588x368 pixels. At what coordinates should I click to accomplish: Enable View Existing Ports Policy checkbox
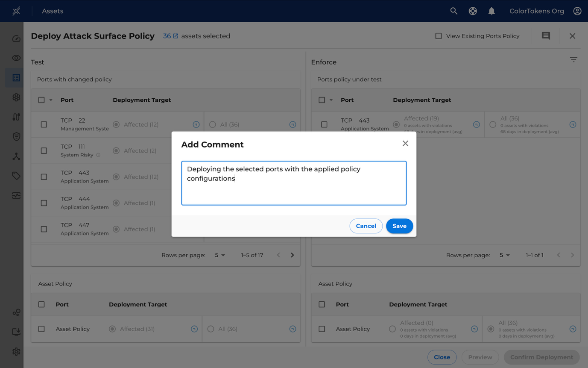point(439,36)
